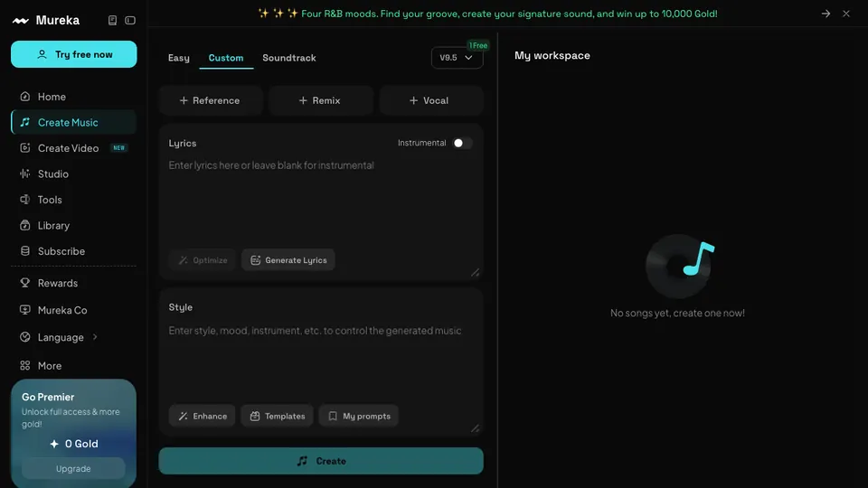Viewport: 868px width, 488px height.
Task: Open Create Video in the sidebar
Action: point(73,148)
